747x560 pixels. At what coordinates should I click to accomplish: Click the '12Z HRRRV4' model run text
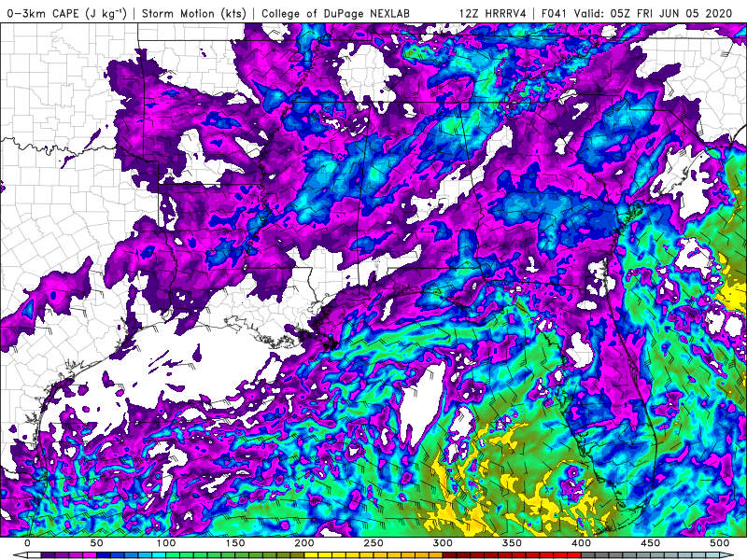pyautogui.click(x=493, y=13)
